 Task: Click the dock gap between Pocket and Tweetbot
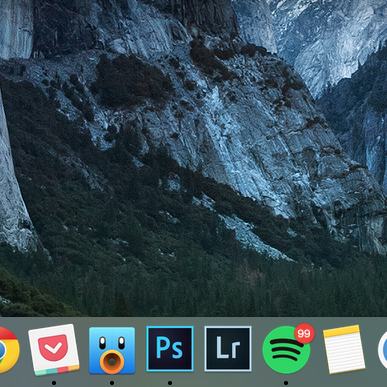(x=84, y=350)
